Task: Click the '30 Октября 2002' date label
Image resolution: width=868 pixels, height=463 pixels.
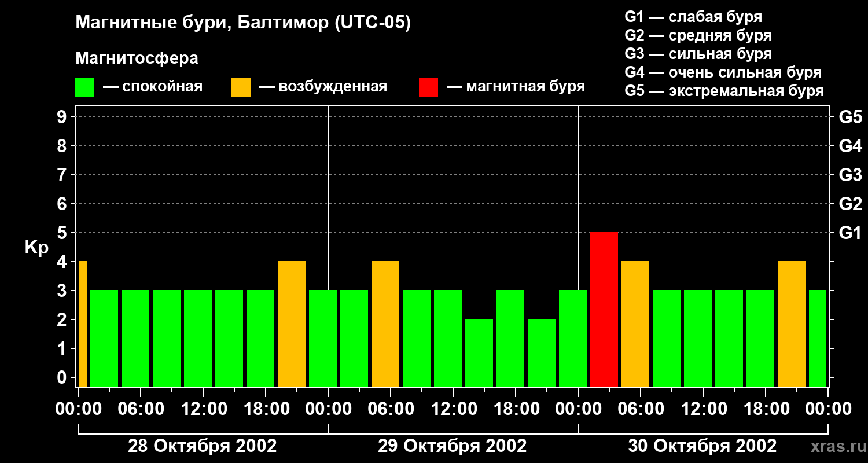Action: [703, 446]
